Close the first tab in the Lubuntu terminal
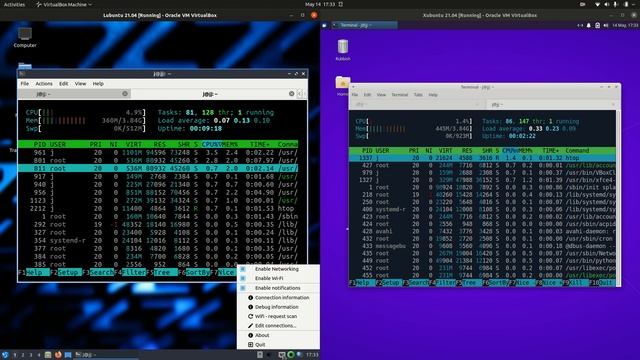640x360 pixels. click(125, 94)
